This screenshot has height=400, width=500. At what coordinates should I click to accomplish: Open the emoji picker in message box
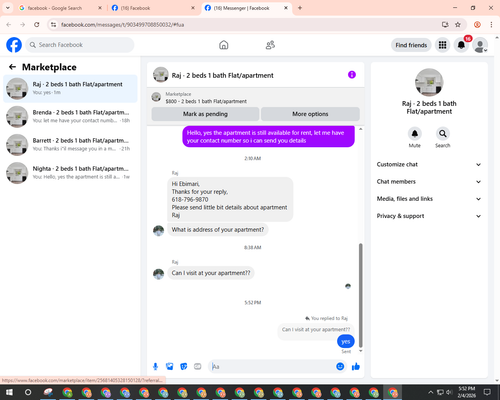[x=340, y=366]
